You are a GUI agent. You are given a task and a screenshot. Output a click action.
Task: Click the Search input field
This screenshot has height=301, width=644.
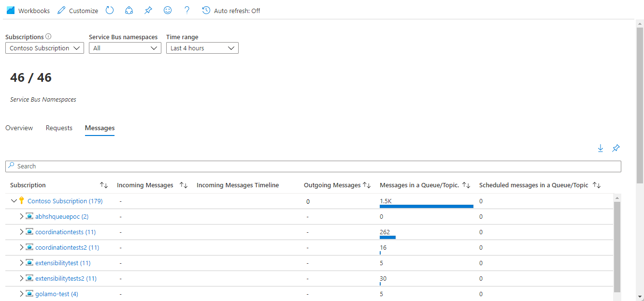click(313, 166)
